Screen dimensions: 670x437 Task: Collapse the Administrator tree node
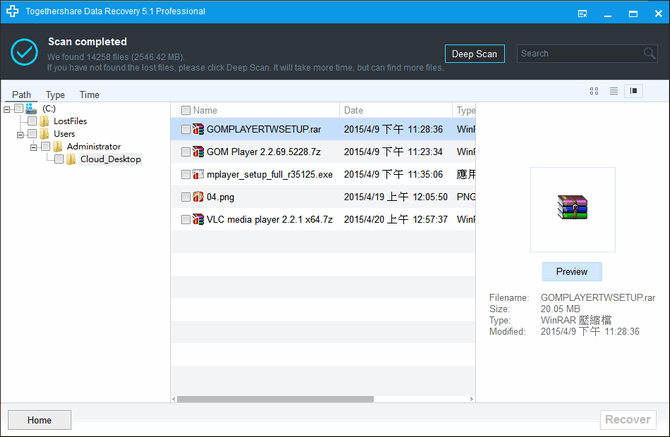pyautogui.click(x=33, y=148)
